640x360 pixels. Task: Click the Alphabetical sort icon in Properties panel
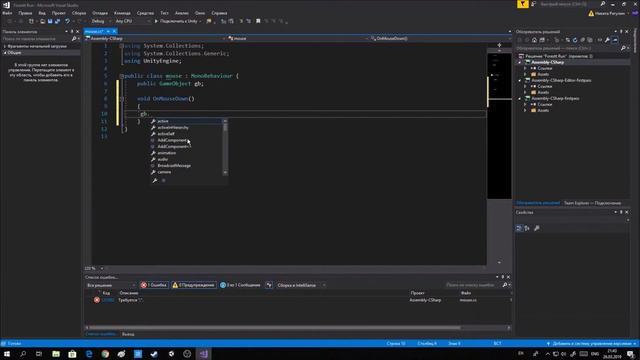coord(527,228)
